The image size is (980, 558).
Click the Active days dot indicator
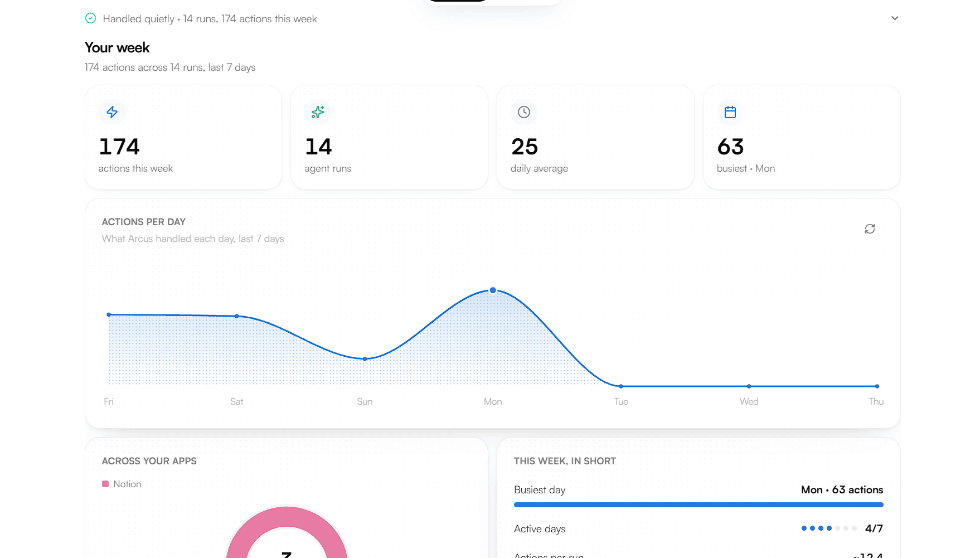[x=829, y=528]
